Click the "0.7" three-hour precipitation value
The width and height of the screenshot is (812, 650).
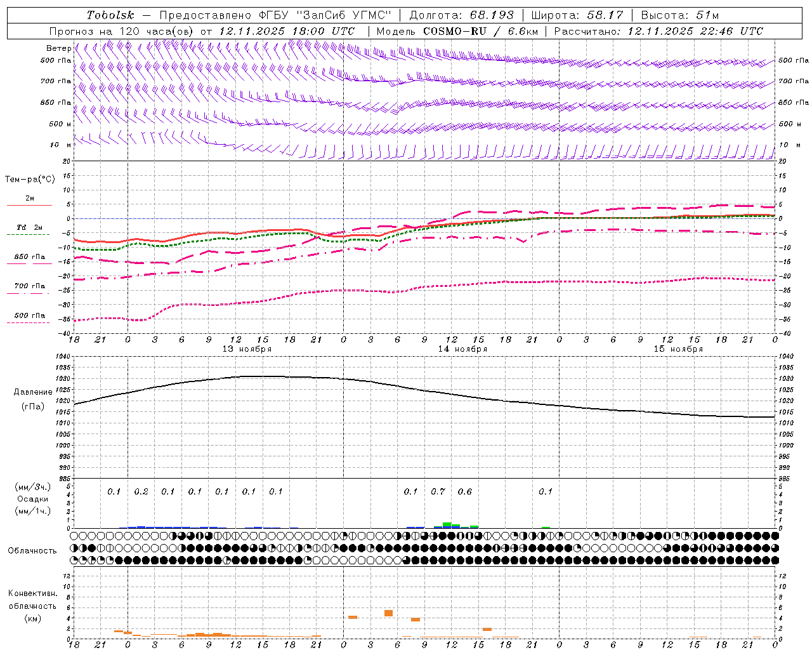[x=438, y=492]
